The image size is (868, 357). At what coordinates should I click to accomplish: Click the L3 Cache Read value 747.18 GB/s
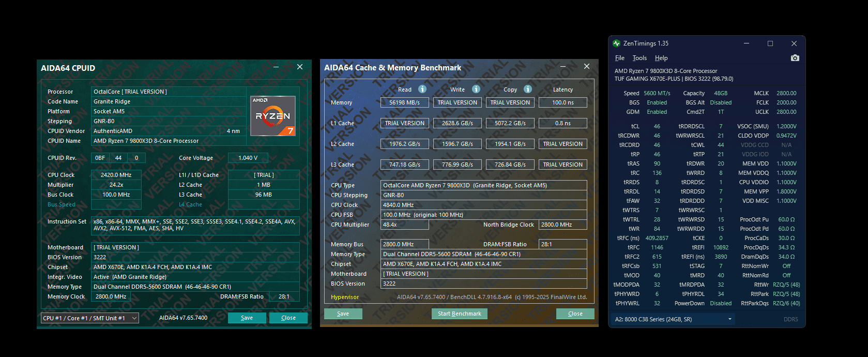click(405, 165)
